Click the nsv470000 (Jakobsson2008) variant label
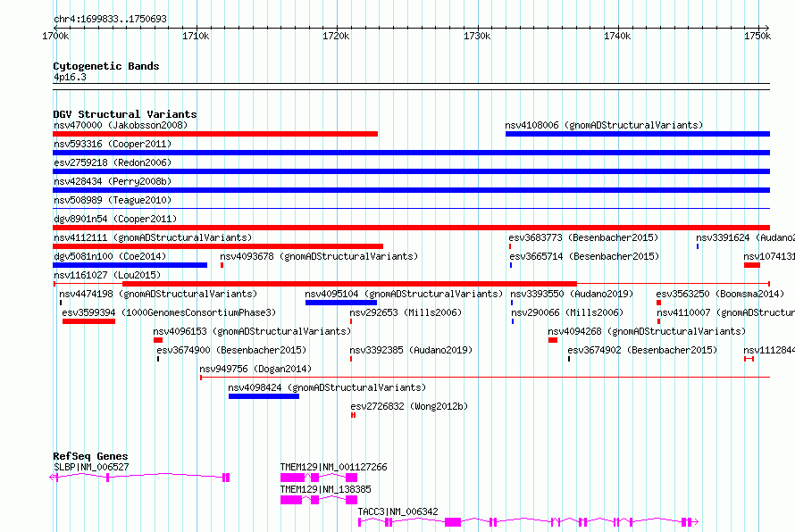Viewport: 795px width, 532px height. (121, 125)
